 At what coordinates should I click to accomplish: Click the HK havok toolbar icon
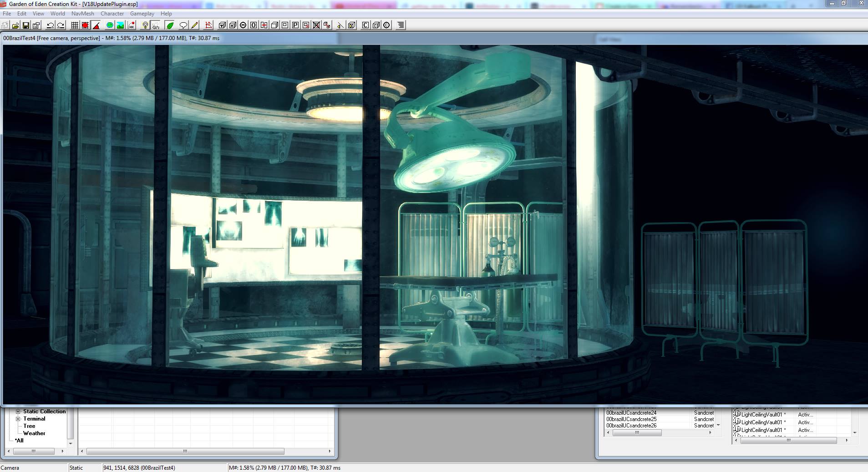point(131,25)
